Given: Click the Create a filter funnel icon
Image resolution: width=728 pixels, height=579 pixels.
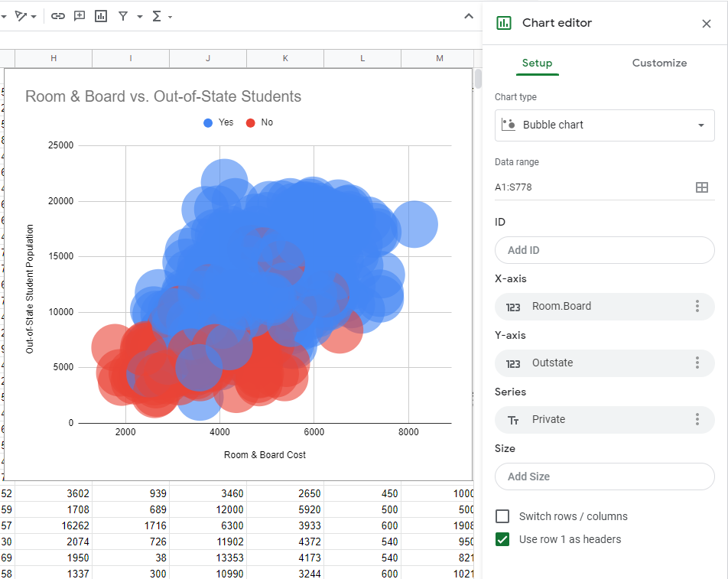Looking at the screenshot, I should [123, 16].
